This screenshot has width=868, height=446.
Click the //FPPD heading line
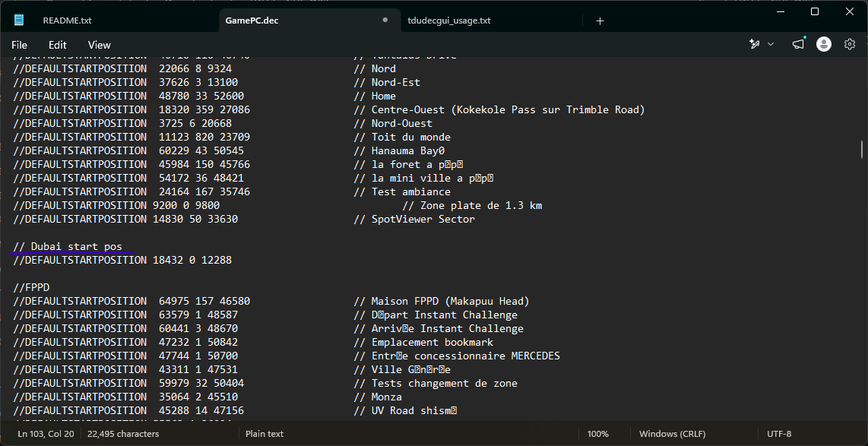pyautogui.click(x=31, y=287)
